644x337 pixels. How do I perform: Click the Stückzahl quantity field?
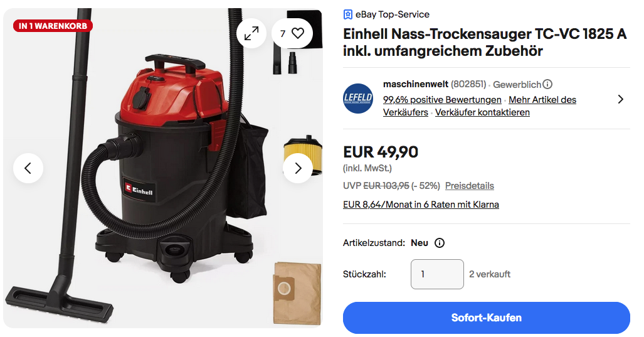(x=438, y=274)
